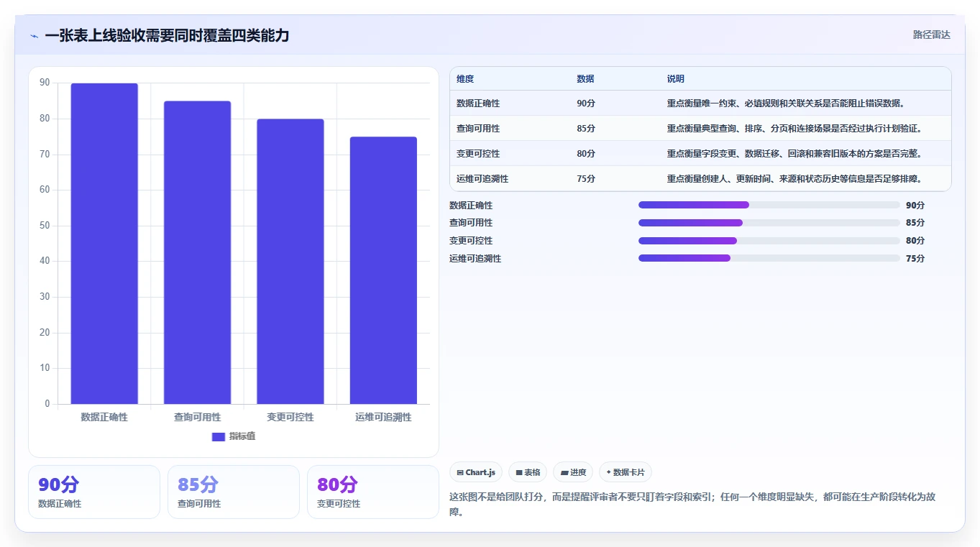
Task: Click the 80分 value right of progress bar
Action: coord(915,241)
